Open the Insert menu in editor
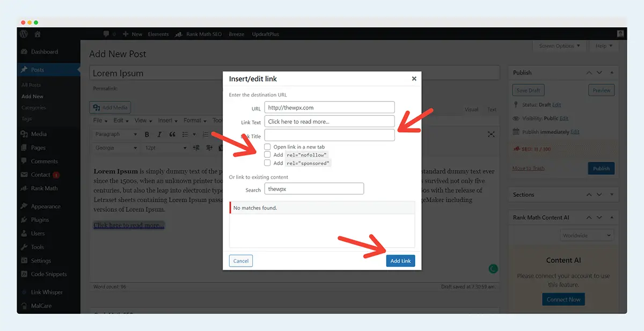The image size is (644, 331). click(169, 121)
